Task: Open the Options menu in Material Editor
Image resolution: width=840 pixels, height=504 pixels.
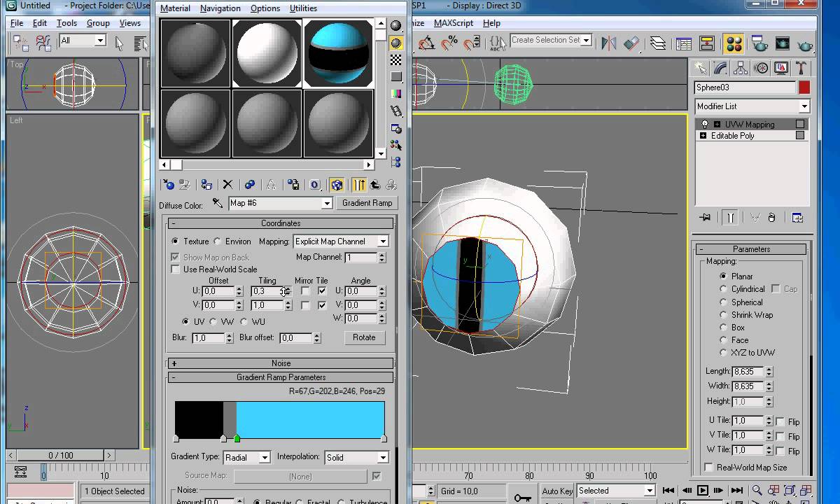Action: click(x=265, y=8)
